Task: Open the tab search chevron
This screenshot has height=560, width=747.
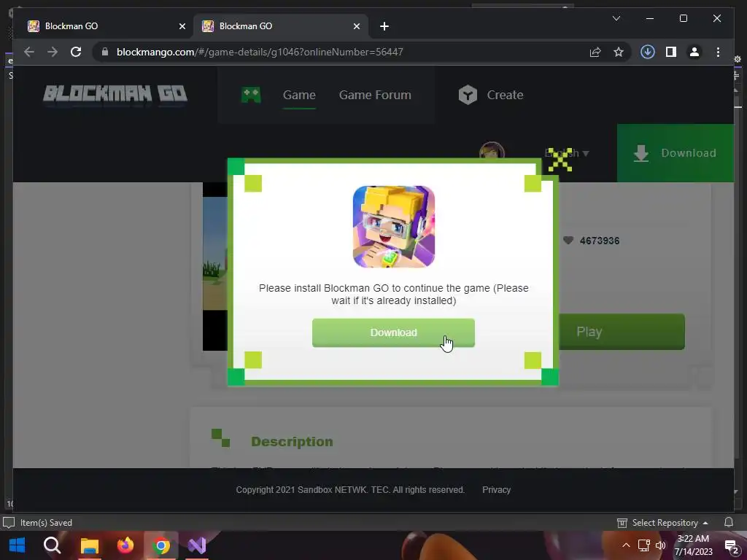Action: [616, 18]
